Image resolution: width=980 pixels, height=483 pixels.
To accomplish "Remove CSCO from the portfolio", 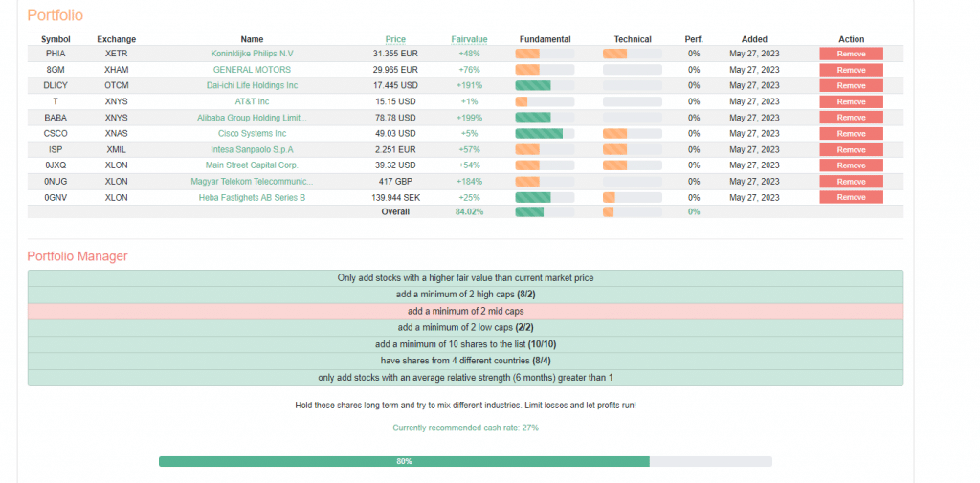I will [851, 134].
